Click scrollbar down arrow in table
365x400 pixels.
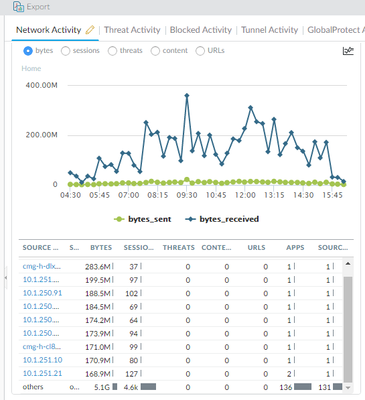pos(348,387)
